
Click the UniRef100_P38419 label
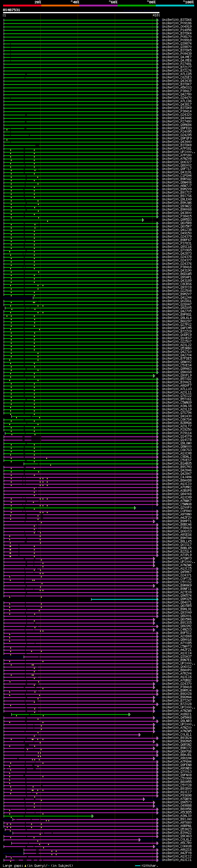click(176, 528)
